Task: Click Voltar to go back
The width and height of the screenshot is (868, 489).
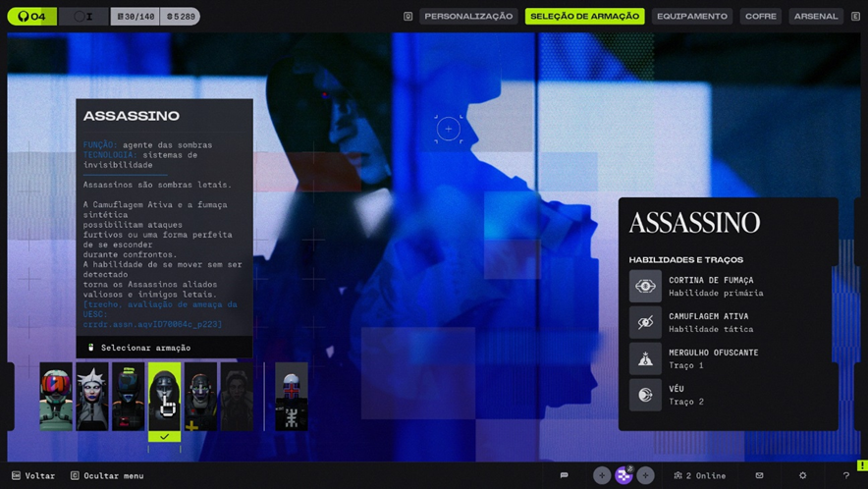Action: click(32, 475)
